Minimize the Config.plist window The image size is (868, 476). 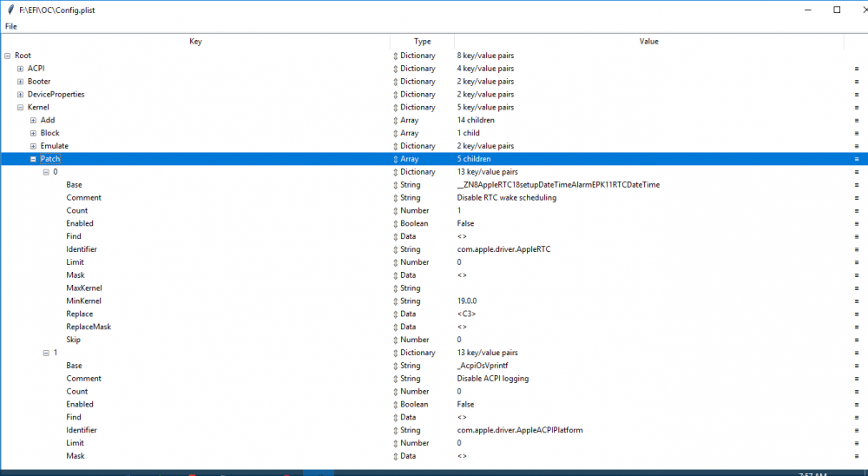pyautogui.click(x=809, y=10)
